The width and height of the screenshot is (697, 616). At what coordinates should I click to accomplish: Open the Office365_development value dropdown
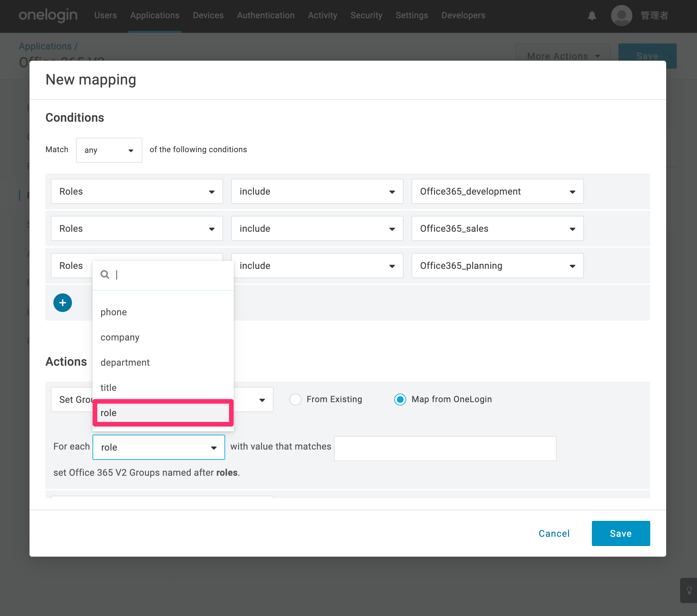(497, 191)
